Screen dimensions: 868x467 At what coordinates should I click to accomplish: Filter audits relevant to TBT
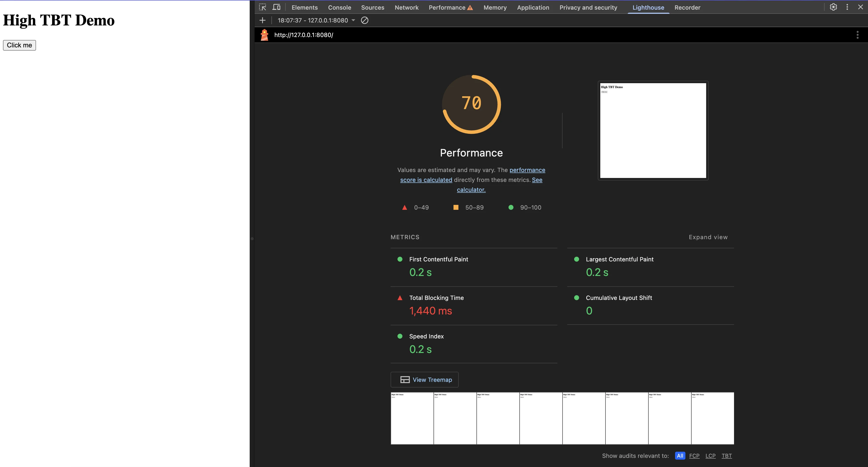click(726, 456)
